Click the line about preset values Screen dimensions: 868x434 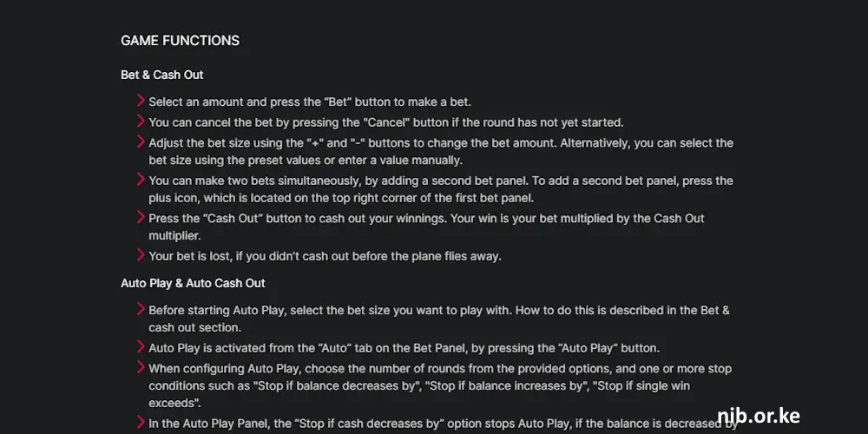306,161
